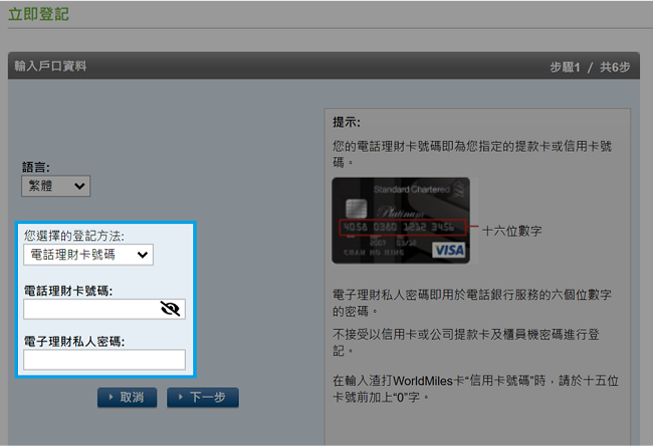Click the 步驟1 / 共6步 step indicator
The width and height of the screenshot is (653, 446).
click(x=589, y=66)
